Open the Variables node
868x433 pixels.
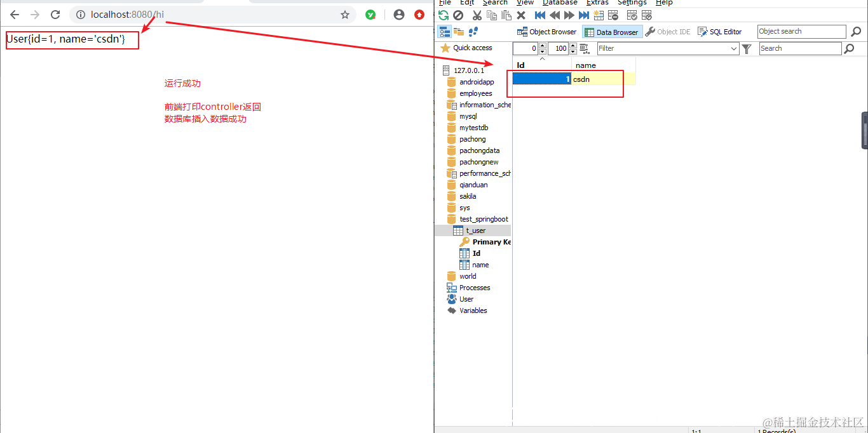click(473, 310)
